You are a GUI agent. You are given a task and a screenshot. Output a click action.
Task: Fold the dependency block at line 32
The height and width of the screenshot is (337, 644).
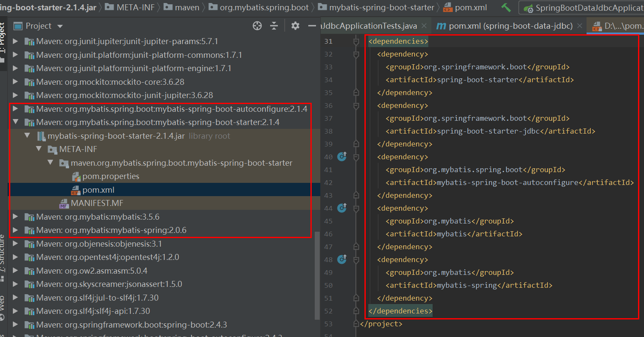[x=355, y=54]
